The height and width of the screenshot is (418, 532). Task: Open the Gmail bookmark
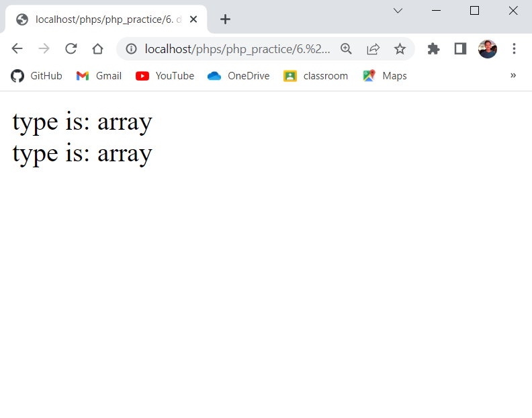(x=99, y=76)
